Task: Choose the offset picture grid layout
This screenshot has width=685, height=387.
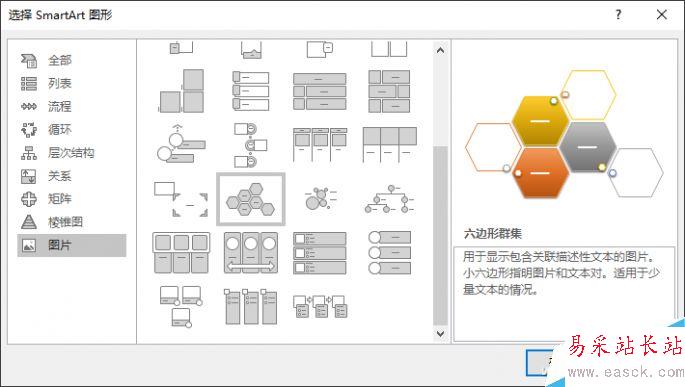Action: click(389, 91)
